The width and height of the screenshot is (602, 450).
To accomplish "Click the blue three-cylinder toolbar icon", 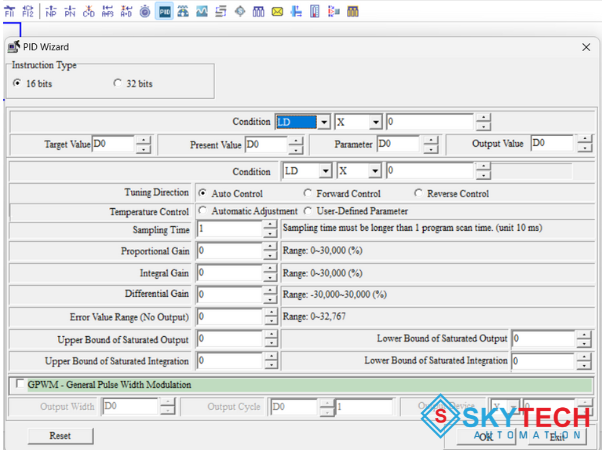I will tap(258, 12).
